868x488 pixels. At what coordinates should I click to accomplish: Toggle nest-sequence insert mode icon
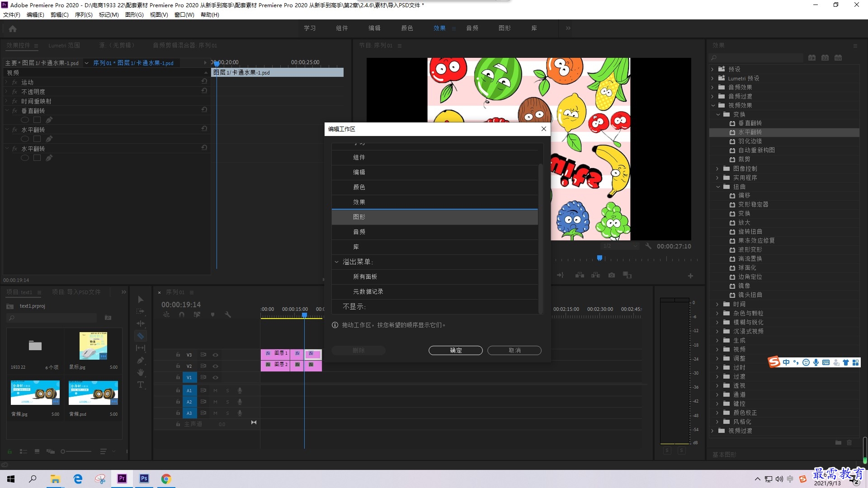(x=166, y=314)
